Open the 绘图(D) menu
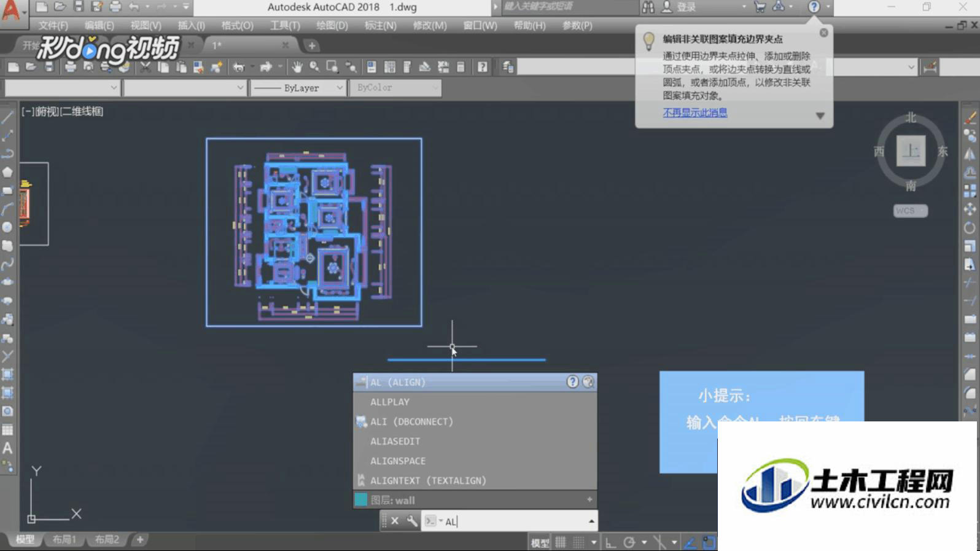 click(x=332, y=25)
